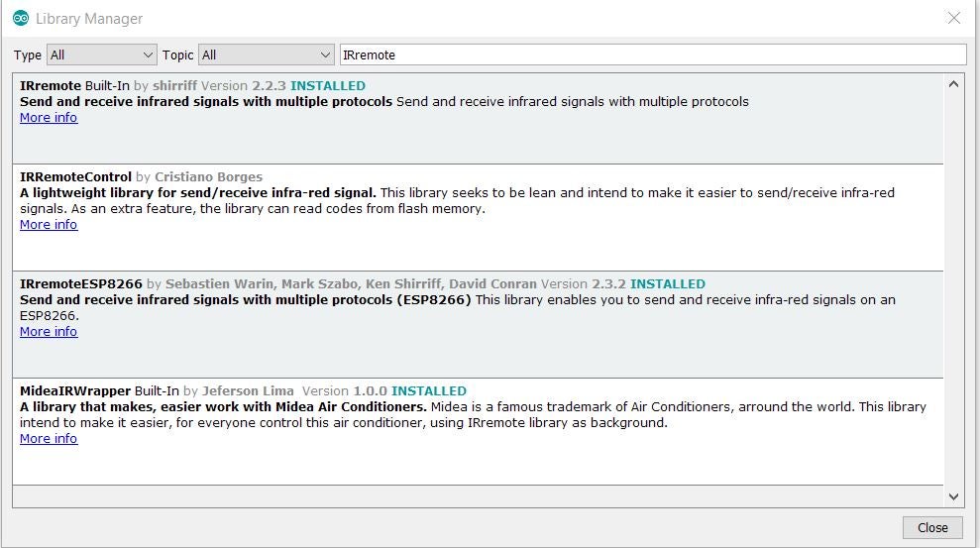Click author name Cristiano Borges
Image resolution: width=980 pixels, height=548 pixels.
[208, 176]
